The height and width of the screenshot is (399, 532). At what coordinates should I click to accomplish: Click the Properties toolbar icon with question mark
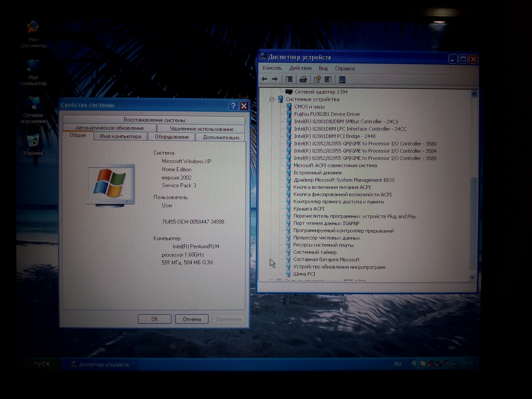pos(317,79)
